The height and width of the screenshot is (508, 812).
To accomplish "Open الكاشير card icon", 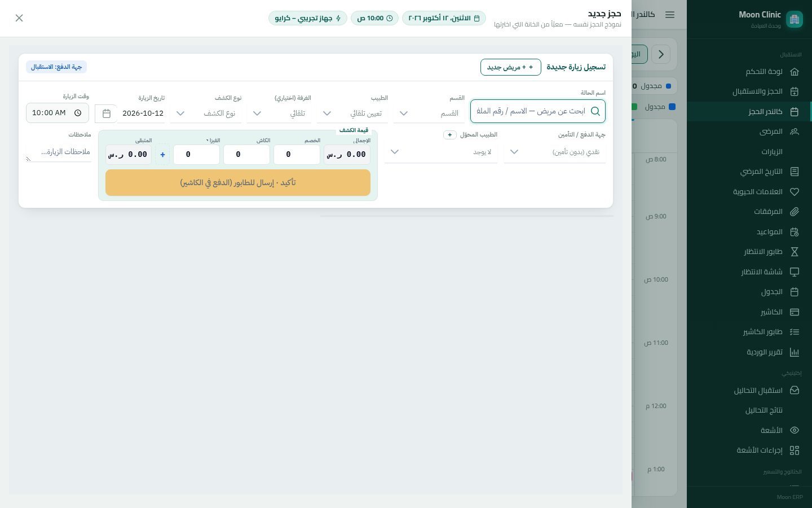I will (x=795, y=312).
